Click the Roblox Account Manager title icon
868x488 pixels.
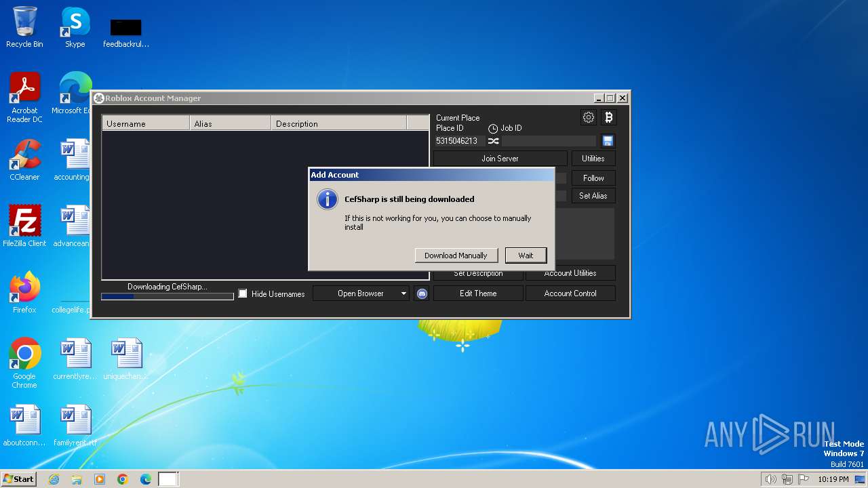click(x=98, y=98)
